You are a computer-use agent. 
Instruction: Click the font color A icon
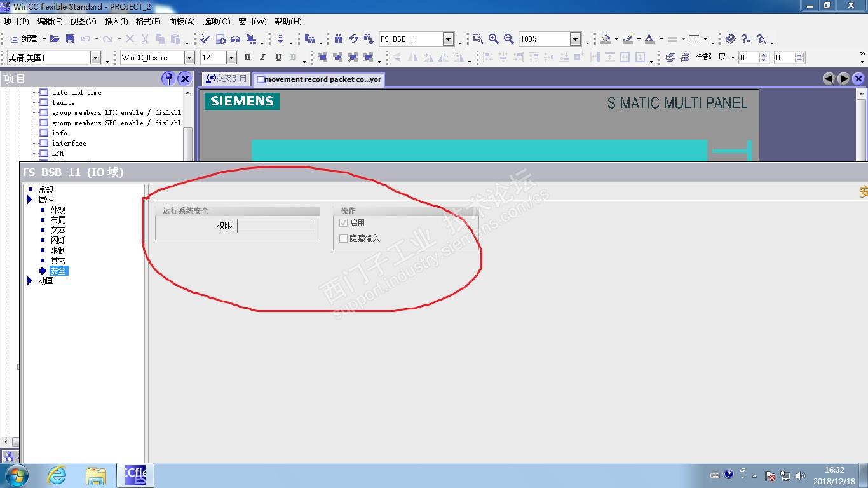(649, 39)
